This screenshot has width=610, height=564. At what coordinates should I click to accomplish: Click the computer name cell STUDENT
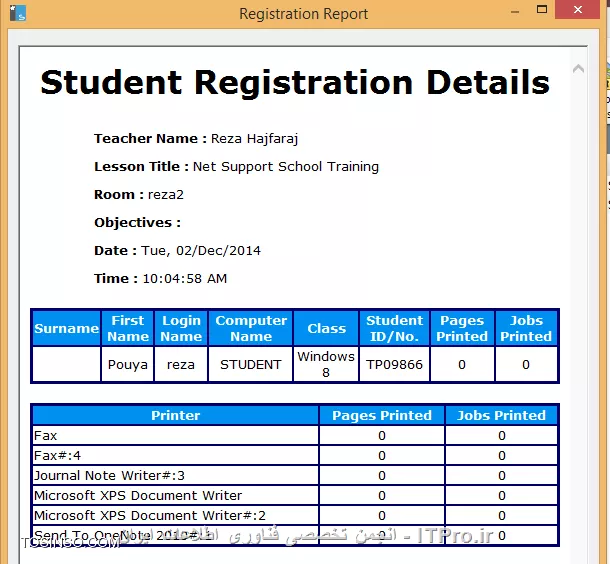251,364
